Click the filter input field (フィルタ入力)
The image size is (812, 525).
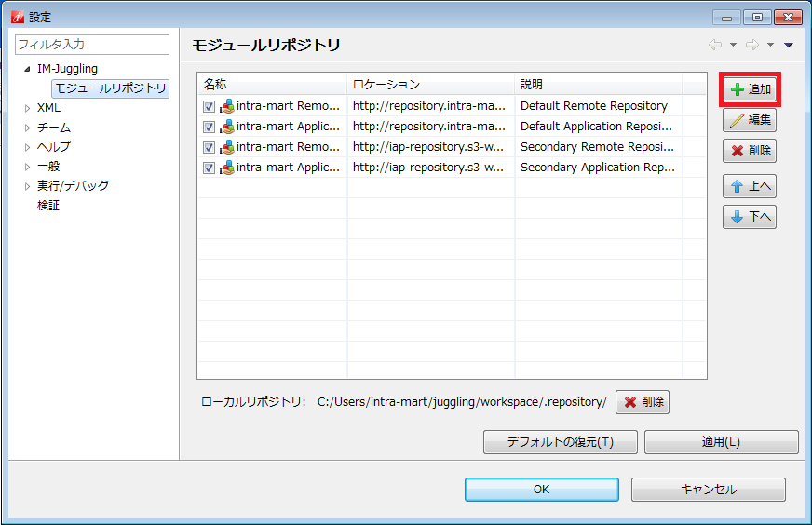tap(92, 45)
